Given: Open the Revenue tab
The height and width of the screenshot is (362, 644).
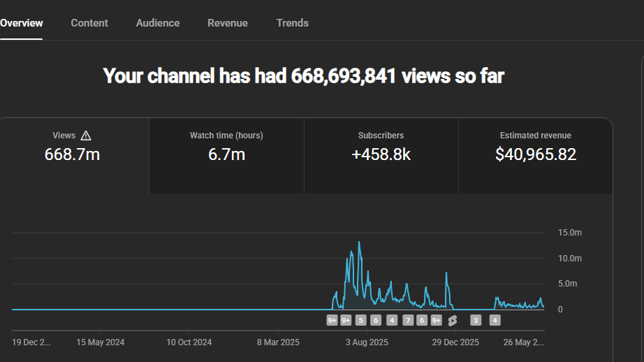Looking at the screenshot, I should point(228,23).
